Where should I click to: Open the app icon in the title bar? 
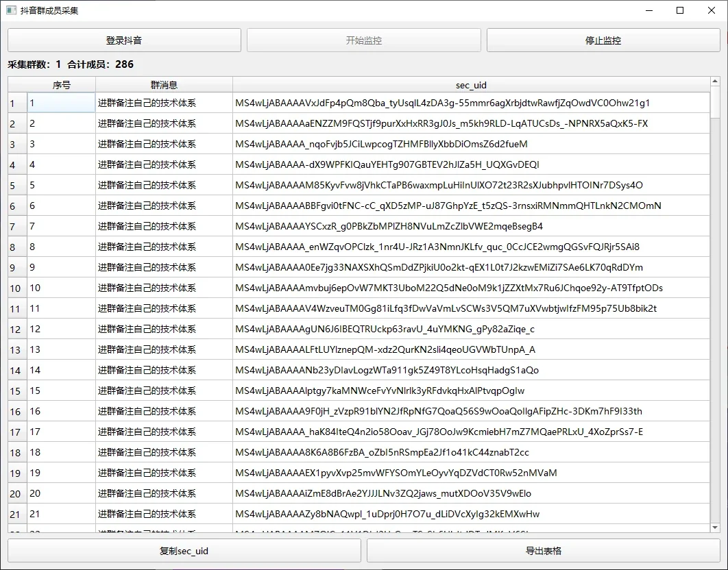[11, 10]
